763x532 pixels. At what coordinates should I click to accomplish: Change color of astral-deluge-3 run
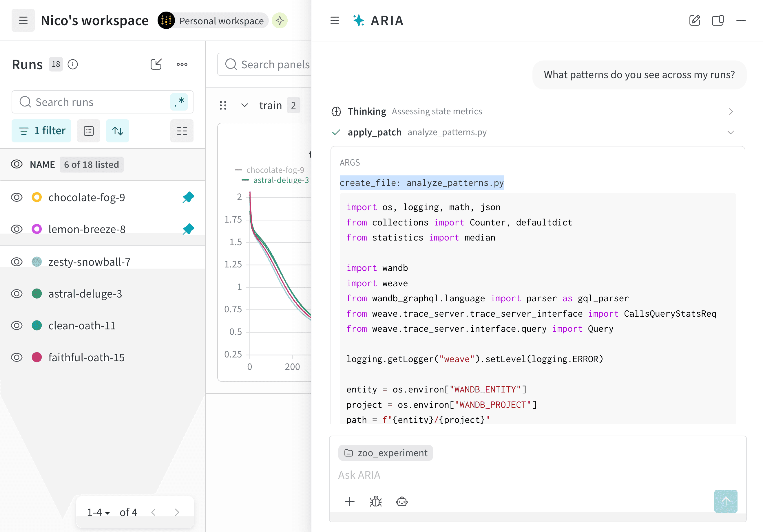point(36,293)
